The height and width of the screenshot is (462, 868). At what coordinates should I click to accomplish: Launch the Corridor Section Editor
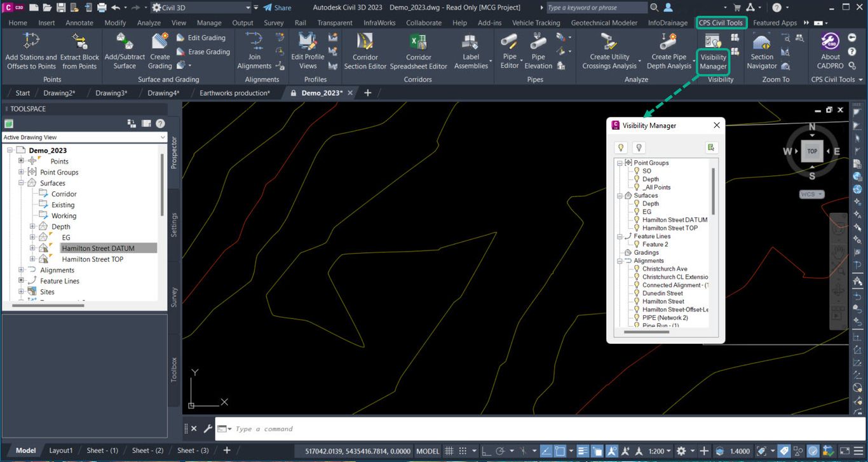[x=364, y=52]
